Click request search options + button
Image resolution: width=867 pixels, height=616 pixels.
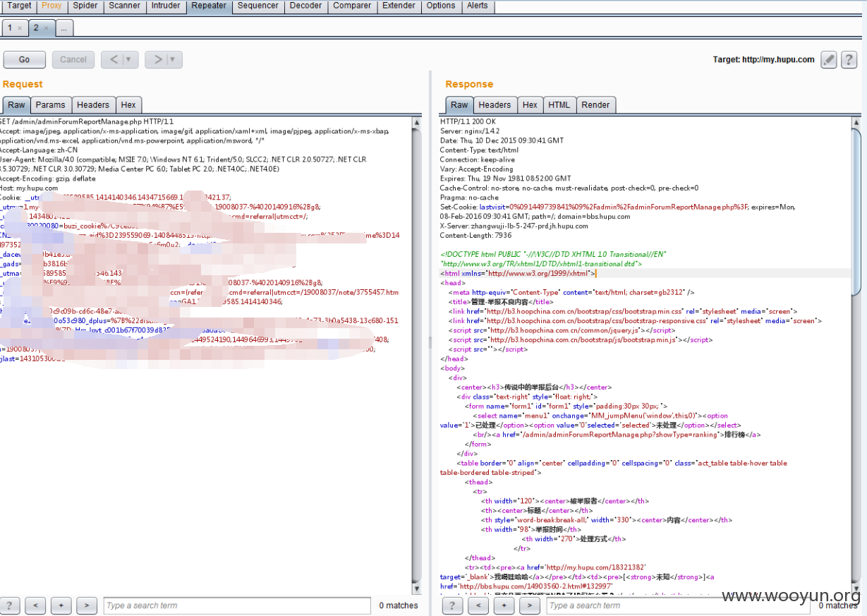(61, 605)
